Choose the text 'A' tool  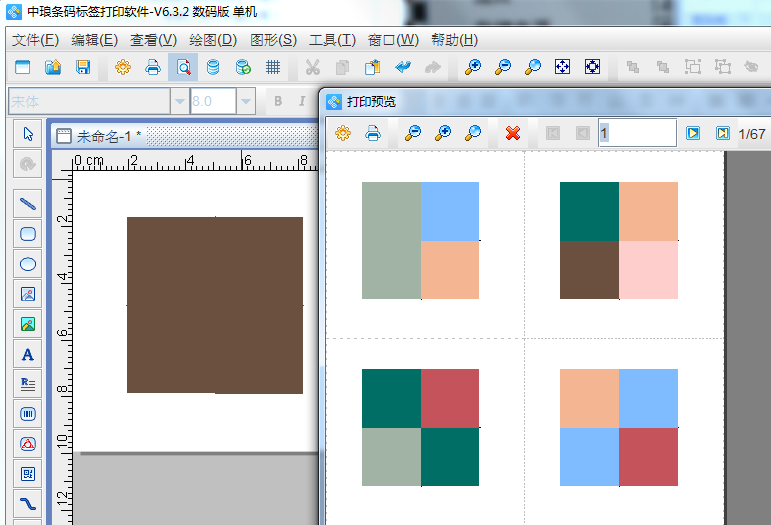pyautogui.click(x=28, y=354)
